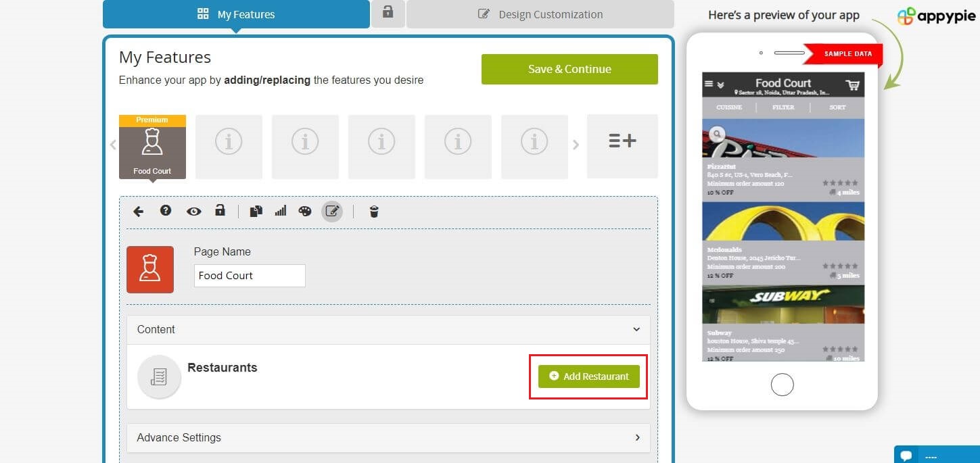This screenshot has width=980, height=463.
Task: Click the back arrow icon in toolbar
Action: pyautogui.click(x=138, y=212)
